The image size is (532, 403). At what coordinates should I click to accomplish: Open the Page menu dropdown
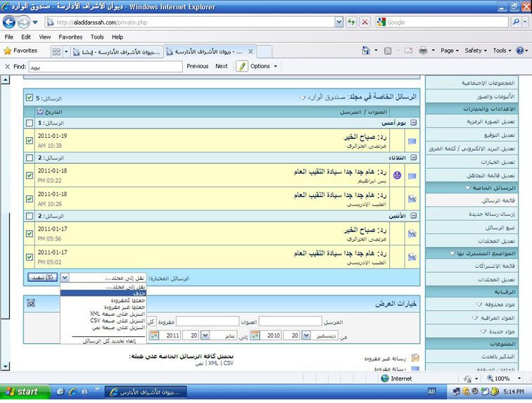tap(450, 51)
